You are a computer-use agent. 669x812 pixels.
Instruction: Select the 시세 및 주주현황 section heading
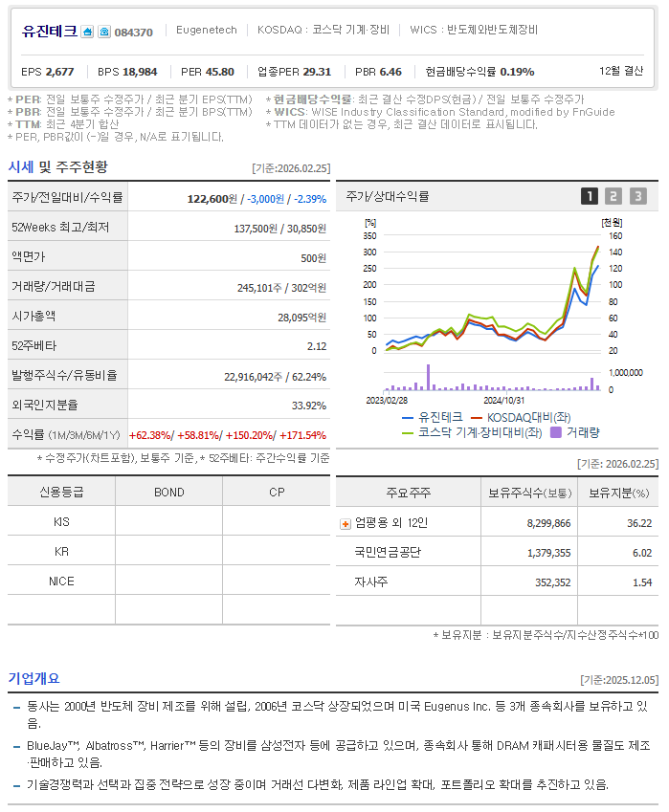(58, 166)
